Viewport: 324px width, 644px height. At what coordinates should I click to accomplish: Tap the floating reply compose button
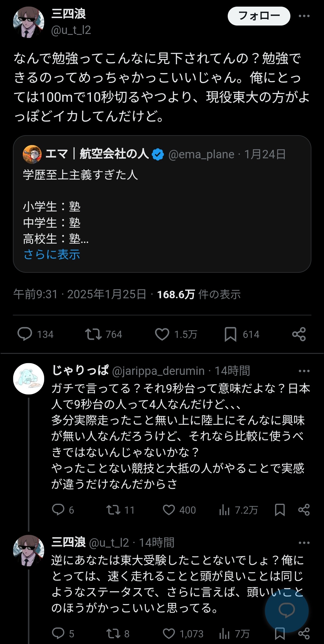pos(286,610)
